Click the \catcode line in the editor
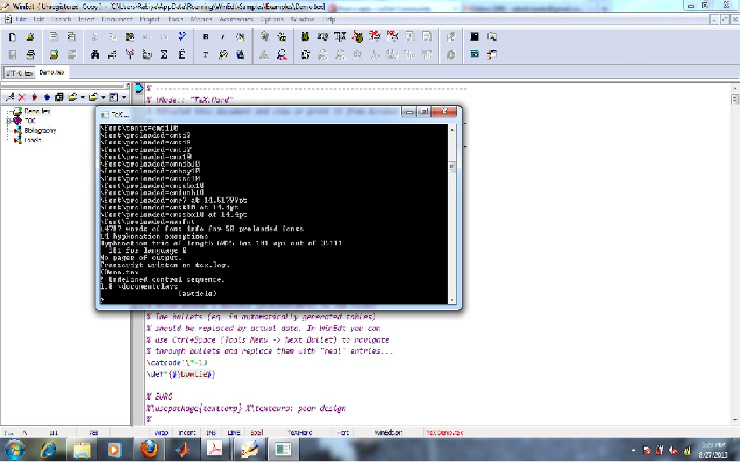The image size is (740, 462). pos(177,362)
